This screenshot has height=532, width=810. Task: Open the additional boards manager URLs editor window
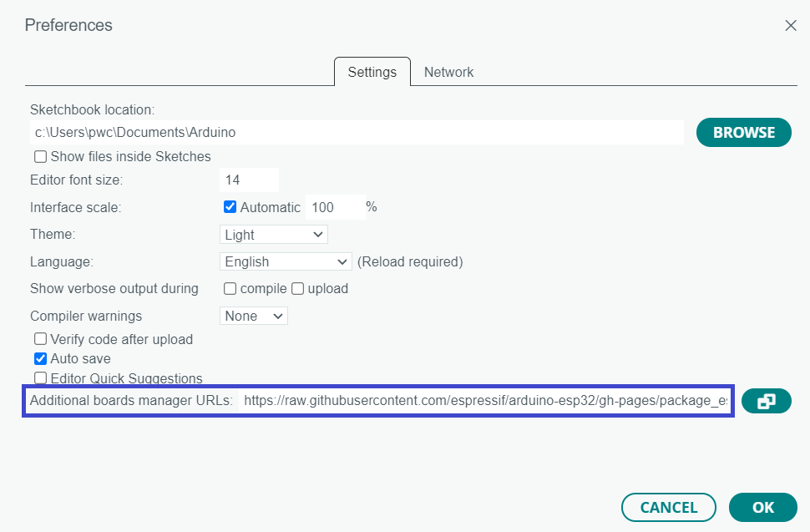[766, 401]
